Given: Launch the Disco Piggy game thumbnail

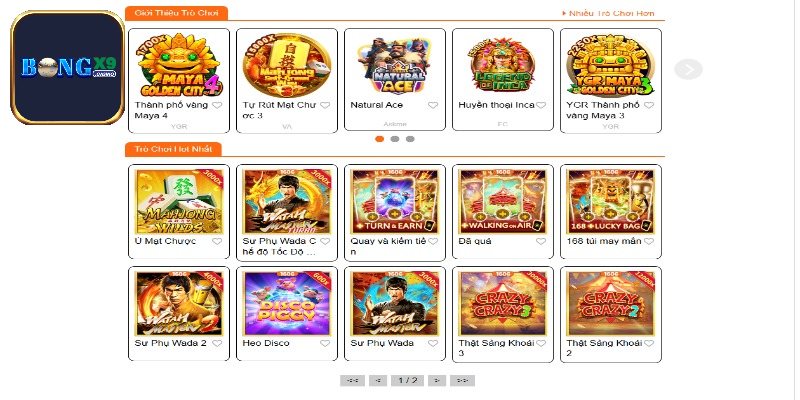Looking at the screenshot, I should [x=287, y=304].
